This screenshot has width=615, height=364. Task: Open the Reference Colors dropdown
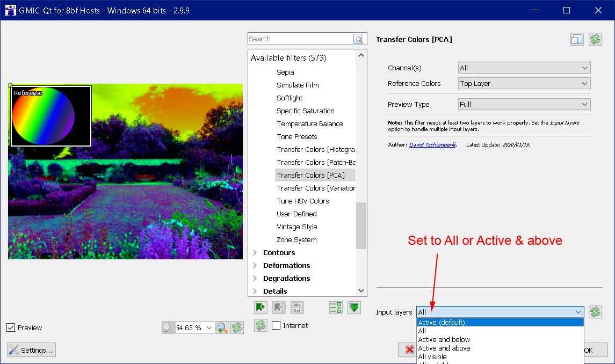pos(524,84)
